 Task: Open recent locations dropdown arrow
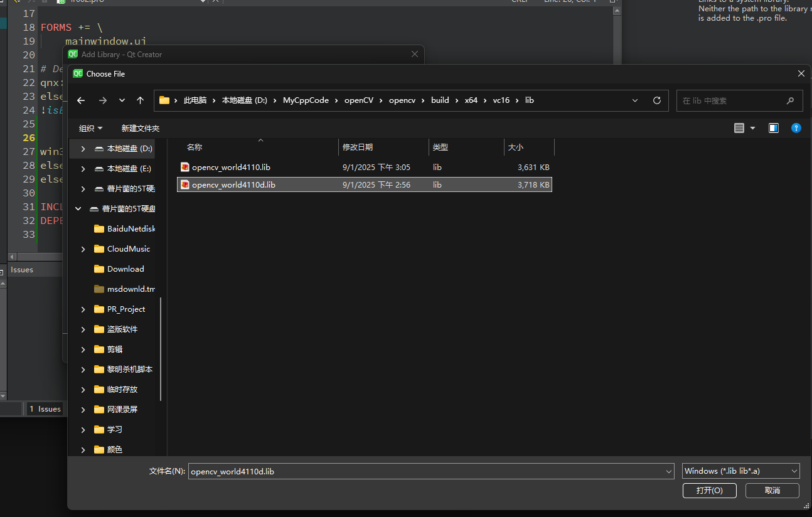(122, 100)
